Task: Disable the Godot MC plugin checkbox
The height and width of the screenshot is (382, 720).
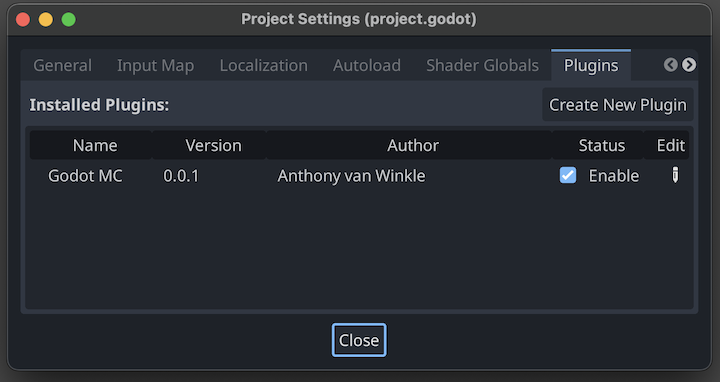Action: click(x=568, y=175)
